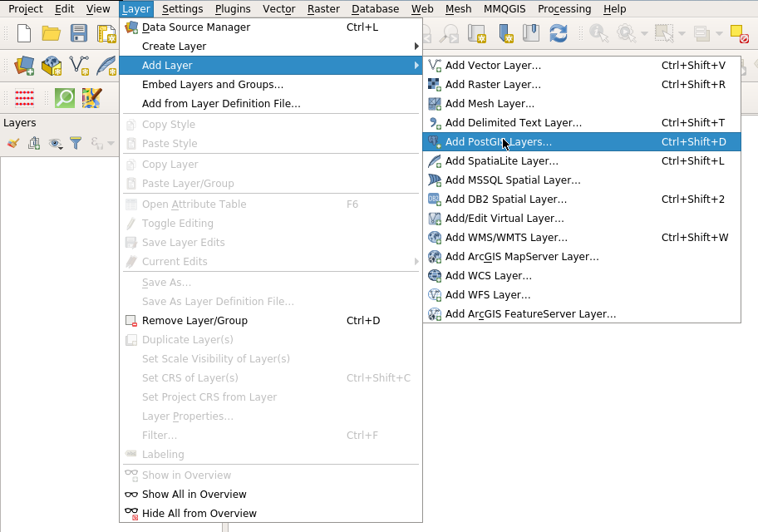Open the Filter Legend funnel icon
The height and width of the screenshot is (532, 758).
tap(76, 143)
